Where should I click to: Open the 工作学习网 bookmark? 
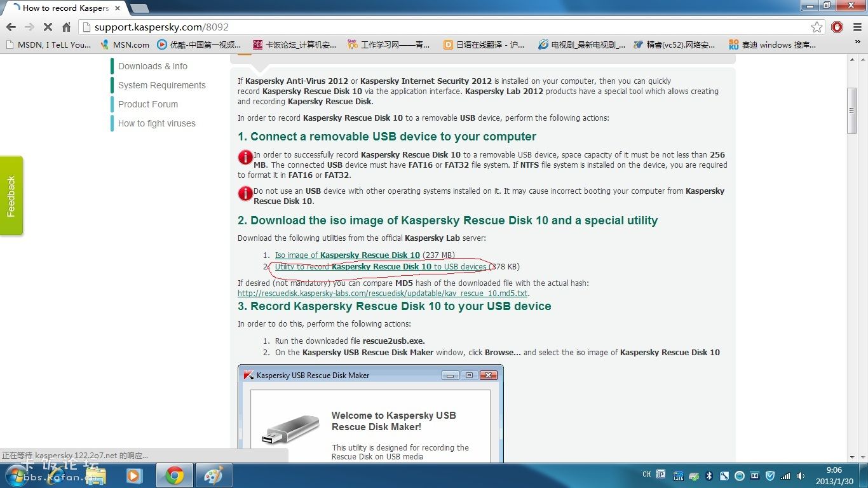pos(389,45)
